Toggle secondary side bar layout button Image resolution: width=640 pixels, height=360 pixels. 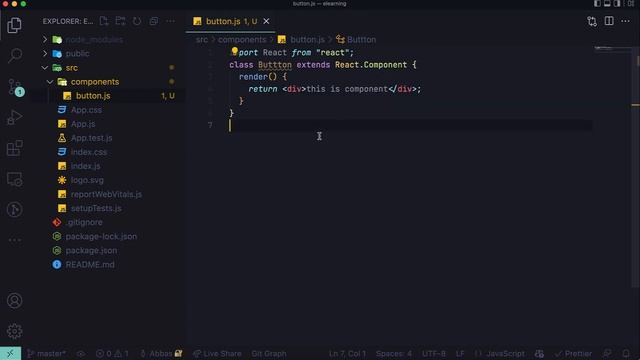coord(617,4)
